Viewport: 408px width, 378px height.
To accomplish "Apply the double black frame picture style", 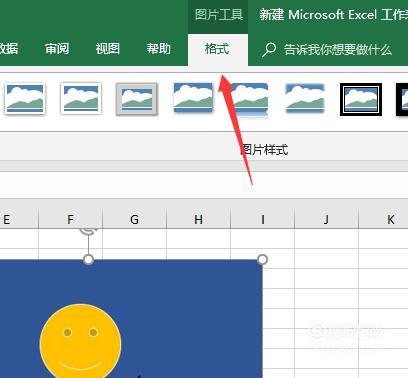I will click(x=361, y=99).
